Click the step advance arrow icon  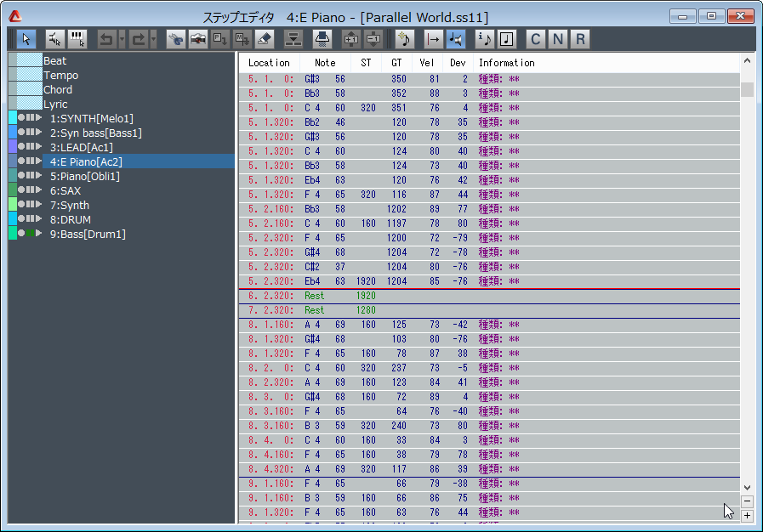(433, 39)
